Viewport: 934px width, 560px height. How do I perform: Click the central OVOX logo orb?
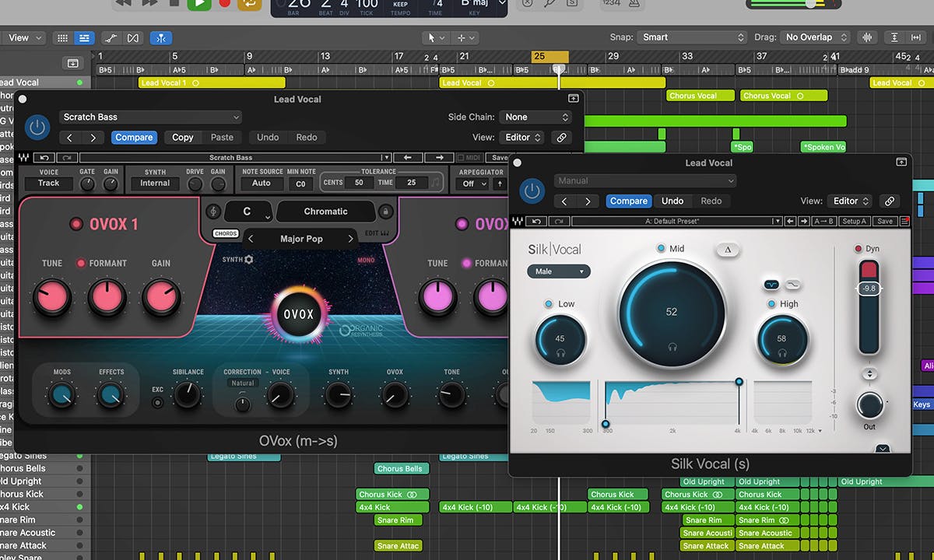(297, 315)
